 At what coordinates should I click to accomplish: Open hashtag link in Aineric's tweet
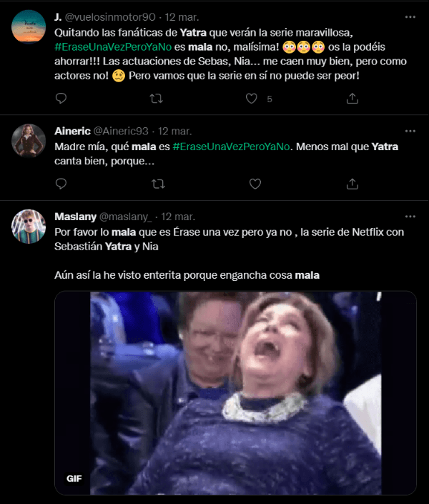[231, 147]
